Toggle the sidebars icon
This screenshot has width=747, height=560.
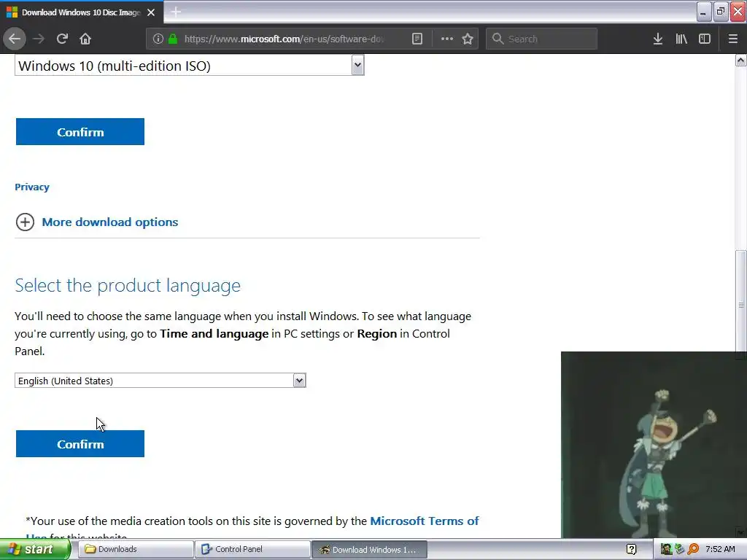pyautogui.click(x=705, y=39)
